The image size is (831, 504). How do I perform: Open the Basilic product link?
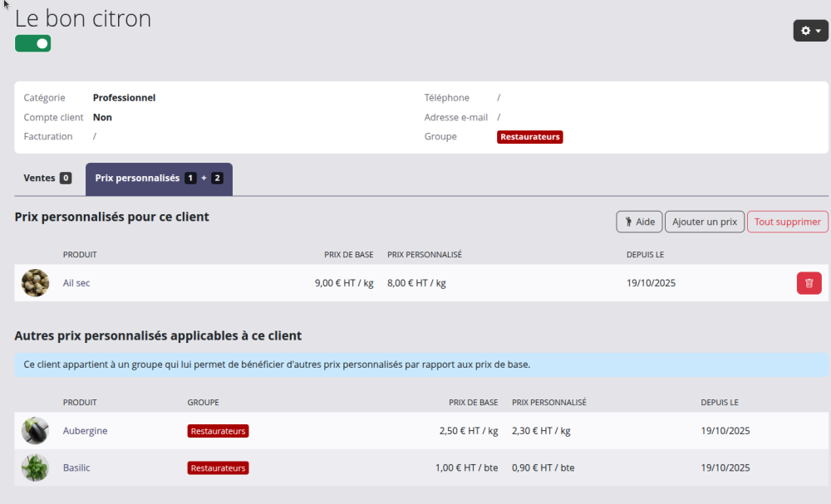point(76,467)
